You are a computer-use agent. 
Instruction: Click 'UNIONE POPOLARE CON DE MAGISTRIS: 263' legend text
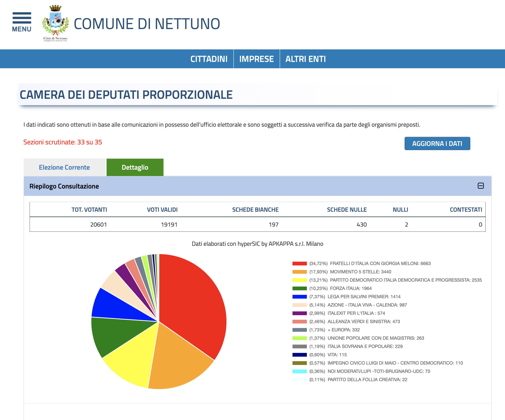click(376, 338)
